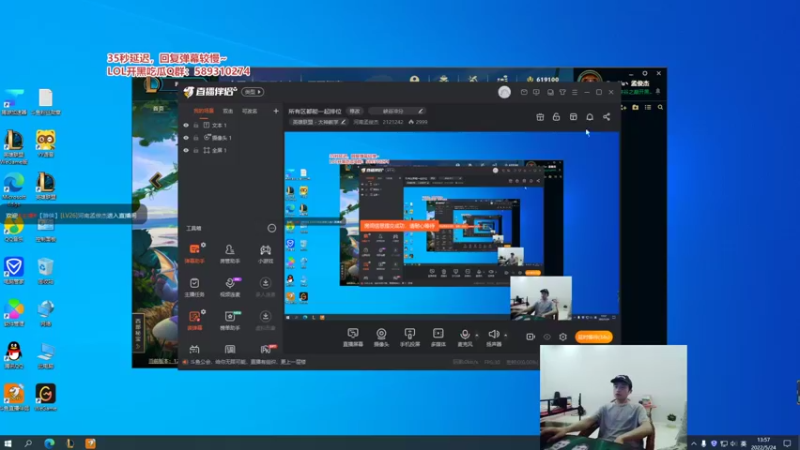
Task: Mute the 扬声器 speaker
Action: [493, 337]
